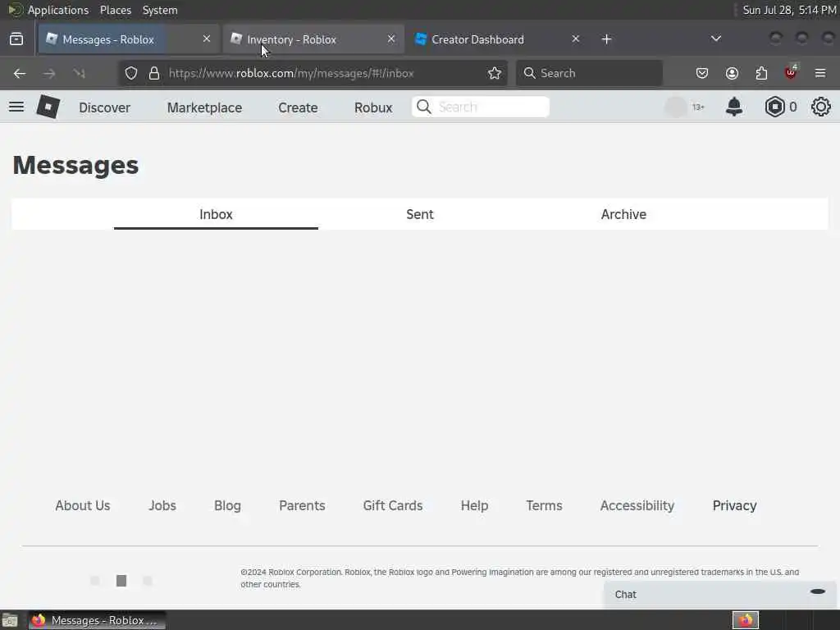Select the Messages - Roblox browser tab

coord(129,39)
